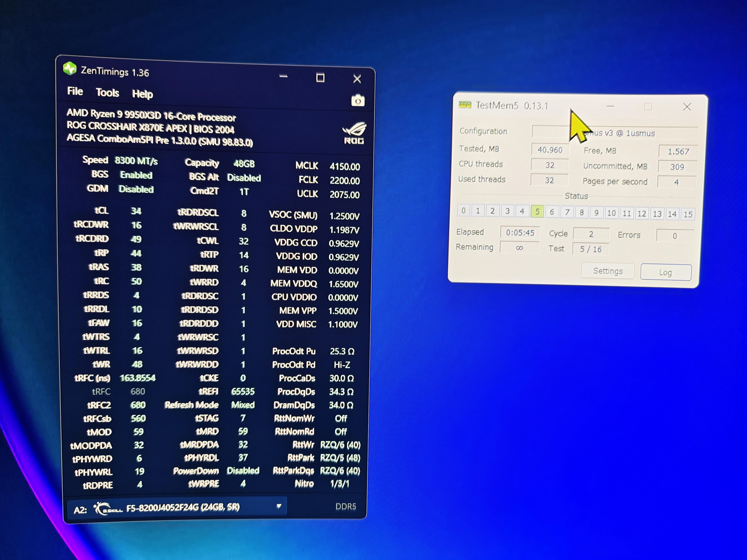This screenshot has width=747, height=560.
Task: Click the G.Skill logo in module selector
Action: point(107,508)
